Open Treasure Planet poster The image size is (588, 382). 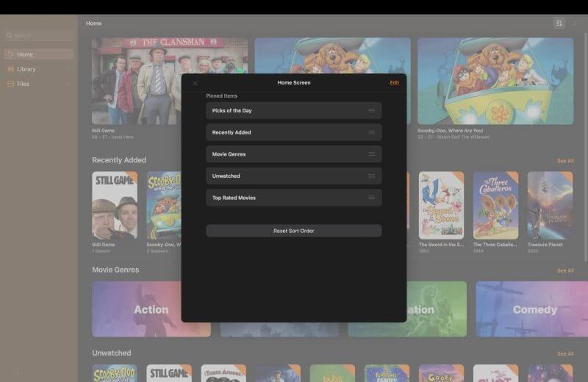point(550,206)
